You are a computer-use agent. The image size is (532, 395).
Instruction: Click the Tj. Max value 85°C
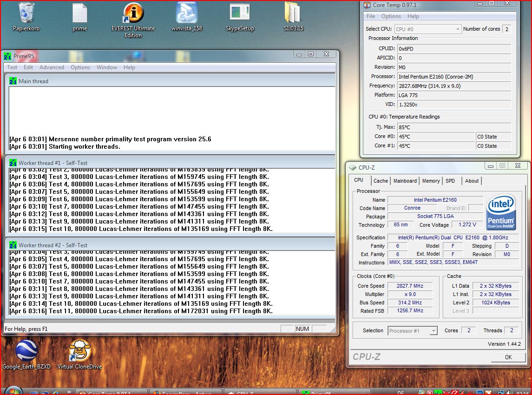454,127
